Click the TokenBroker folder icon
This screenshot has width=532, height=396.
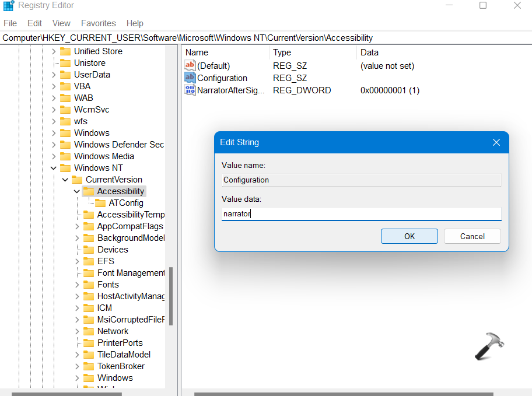point(89,366)
